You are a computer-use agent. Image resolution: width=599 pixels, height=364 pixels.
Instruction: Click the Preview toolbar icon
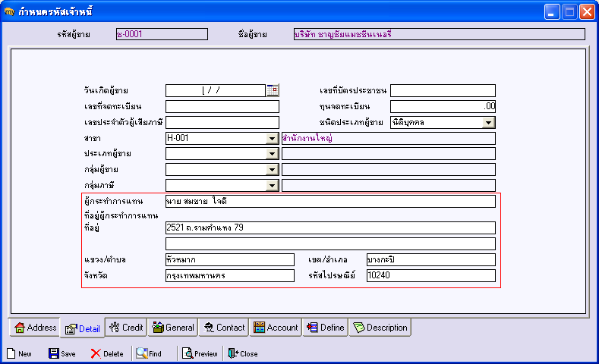click(187, 353)
